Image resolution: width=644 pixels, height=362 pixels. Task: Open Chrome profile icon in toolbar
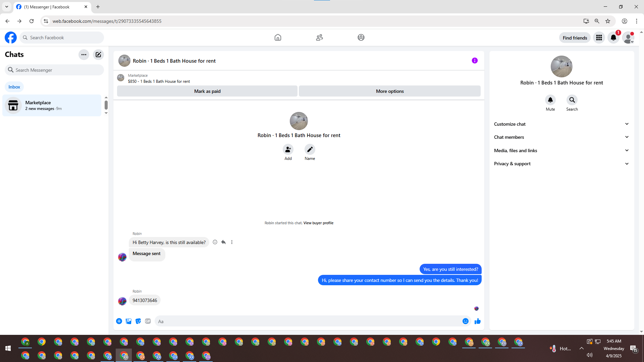coord(625,21)
